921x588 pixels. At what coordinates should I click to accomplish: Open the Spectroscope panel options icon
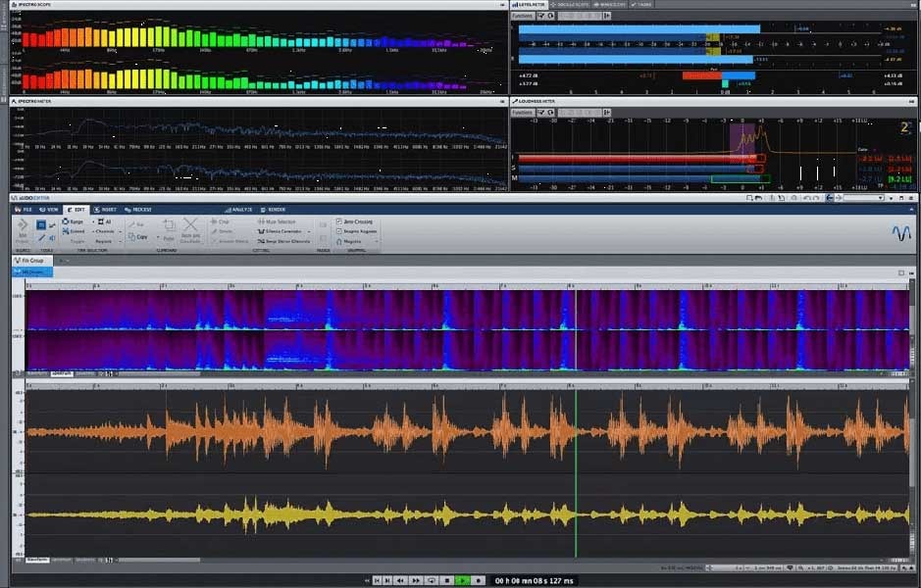coord(502,5)
